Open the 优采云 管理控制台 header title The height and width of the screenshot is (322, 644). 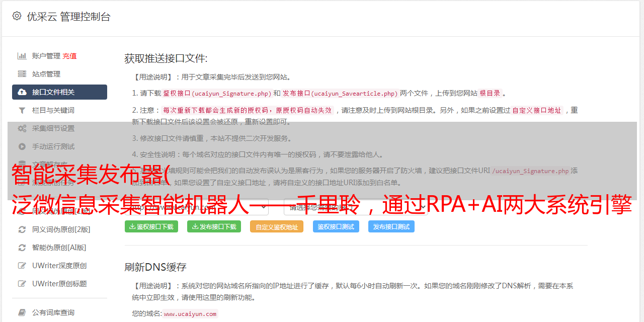[68, 17]
